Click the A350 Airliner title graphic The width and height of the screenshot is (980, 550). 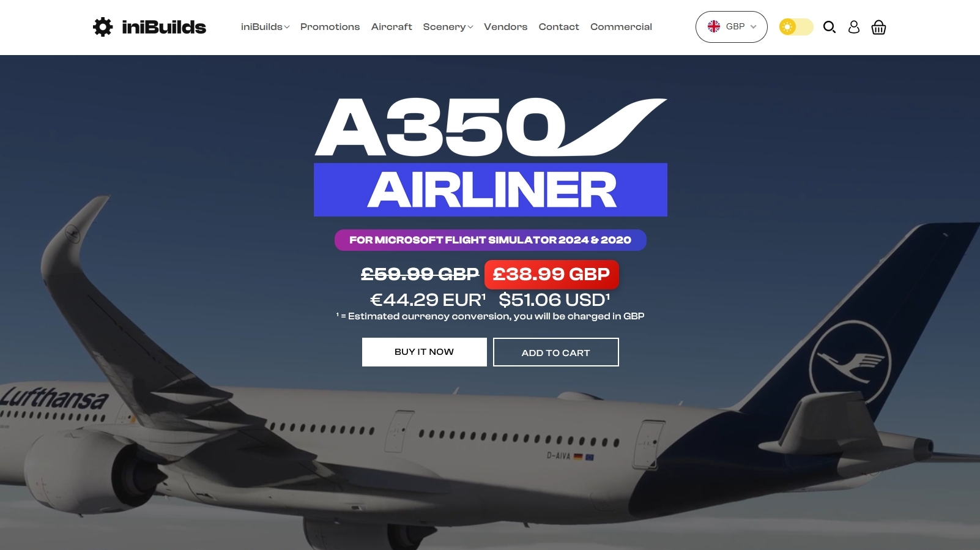(491, 157)
